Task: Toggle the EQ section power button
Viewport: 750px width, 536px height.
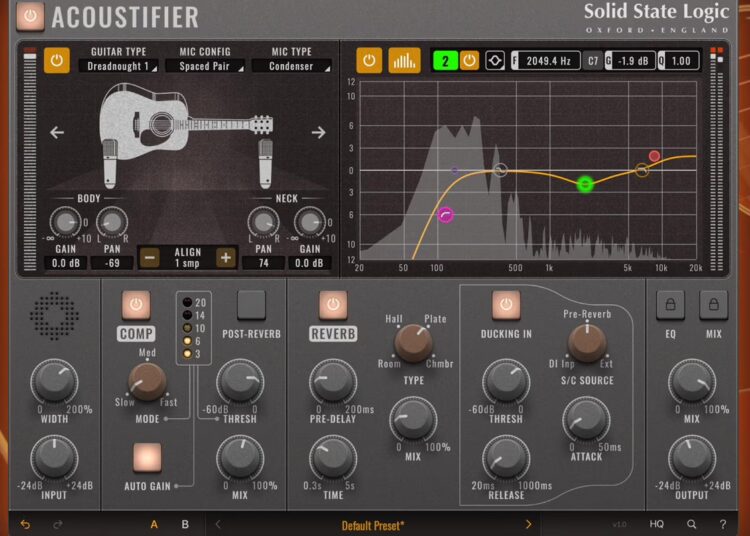Action: [369, 60]
